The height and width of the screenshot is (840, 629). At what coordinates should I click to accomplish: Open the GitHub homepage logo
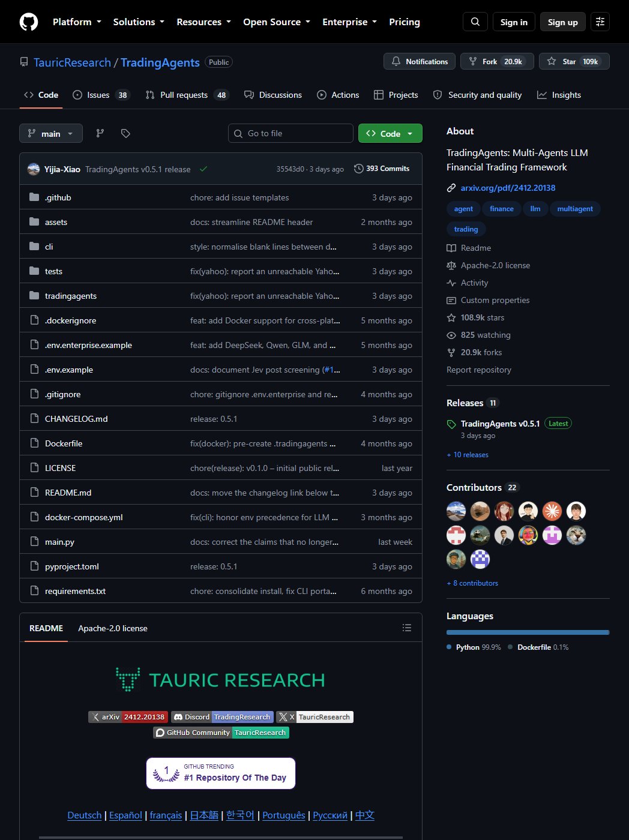point(29,22)
